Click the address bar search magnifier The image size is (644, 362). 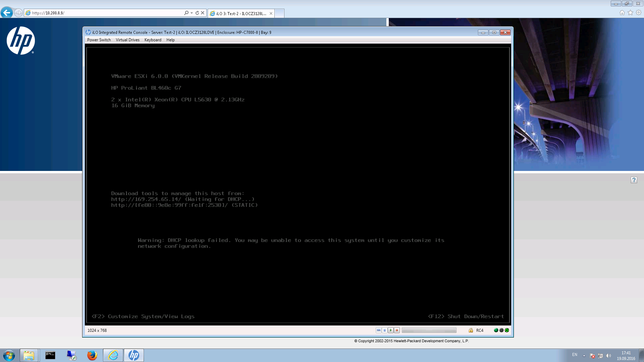[186, 13]
